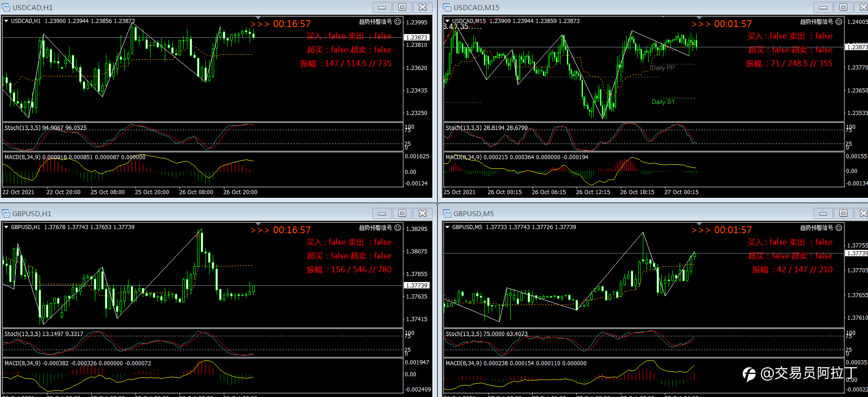
Task: Click MACD(8,34,9) 0.000238 indicator label
Action: [516, 363]
